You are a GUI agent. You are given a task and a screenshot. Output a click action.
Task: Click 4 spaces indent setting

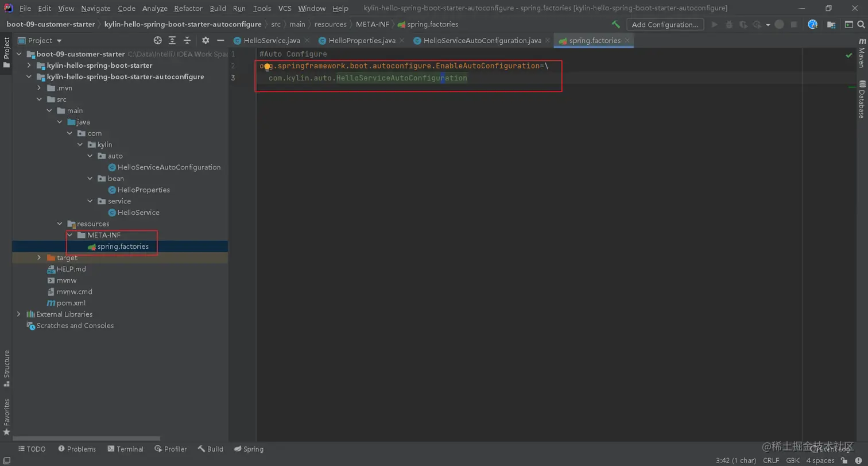coord(820,461)
